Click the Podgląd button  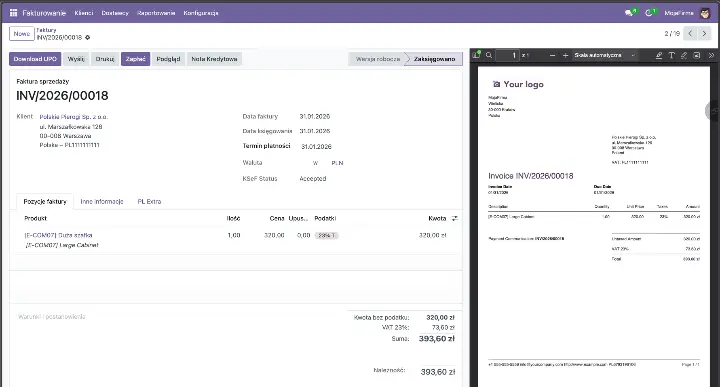click(168, 59)
